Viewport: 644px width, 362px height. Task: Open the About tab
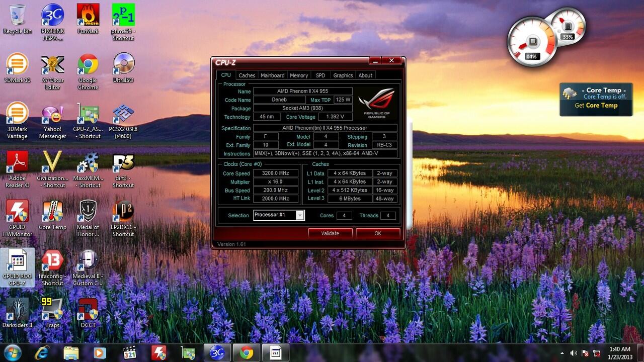[365, 75]
